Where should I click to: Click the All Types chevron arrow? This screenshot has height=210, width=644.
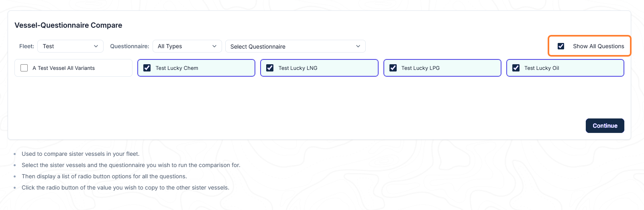click(214, 46)
